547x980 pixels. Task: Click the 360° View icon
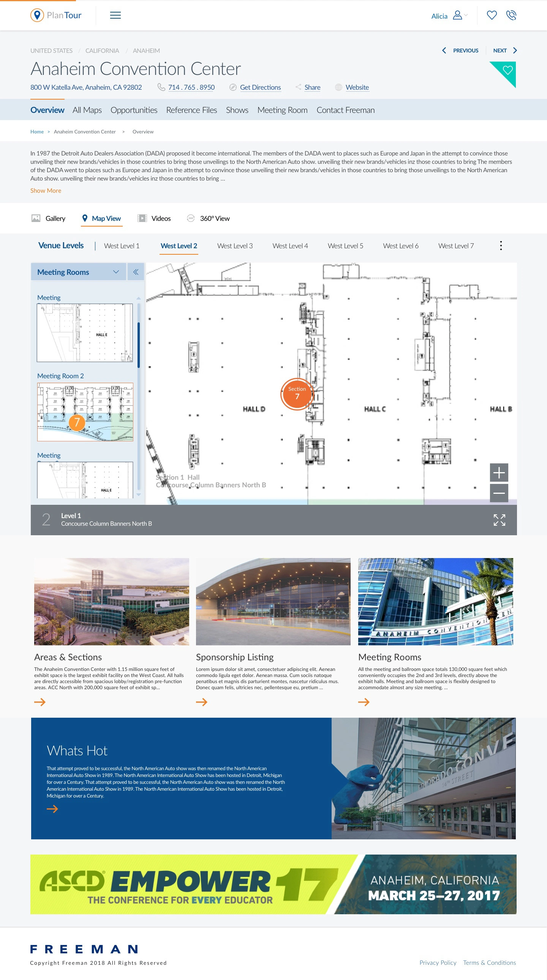[191, 218]
